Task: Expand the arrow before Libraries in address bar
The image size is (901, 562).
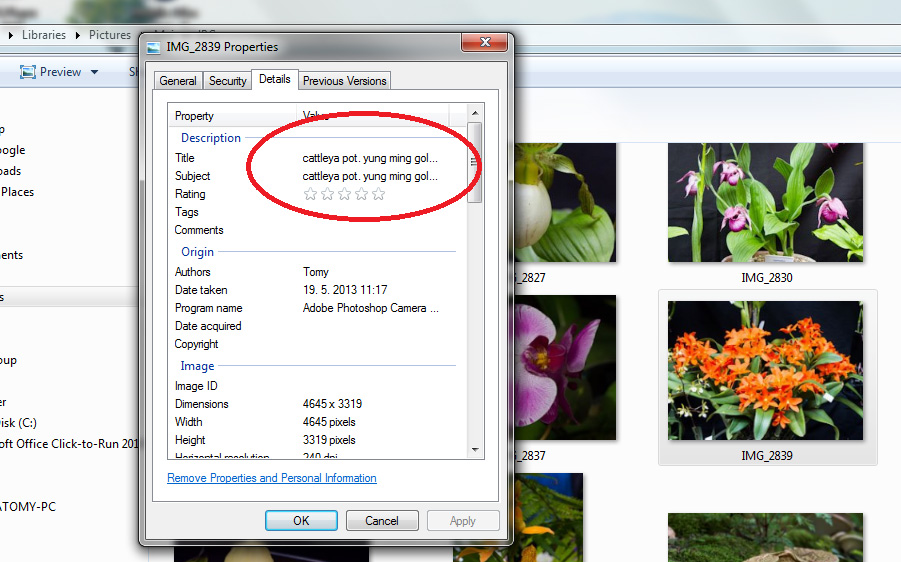Action: coord(10,35)
